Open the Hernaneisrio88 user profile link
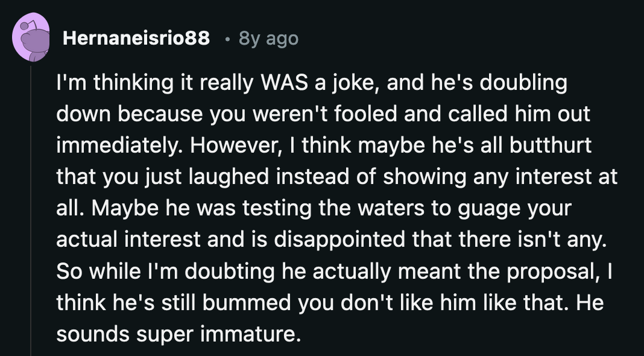The height and width of the screenshot is (356, 644). (136, 39)
